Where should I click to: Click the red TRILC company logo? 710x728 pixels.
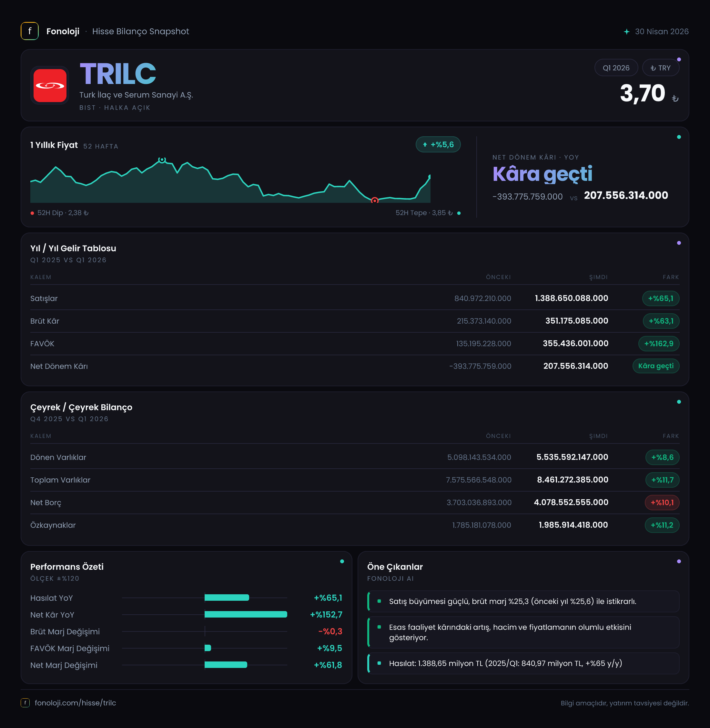click(50, 86)
